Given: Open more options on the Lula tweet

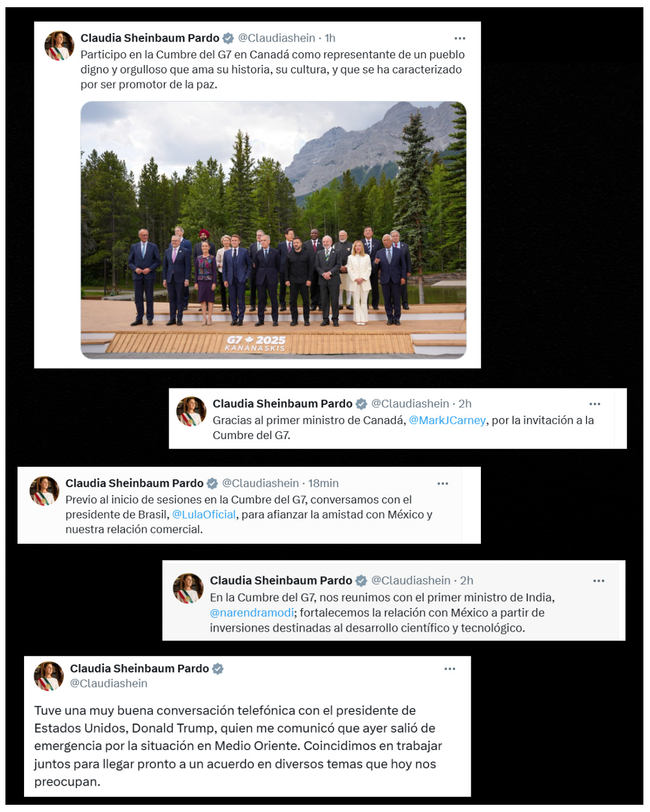Looking at the screenshot, I should [x=442, y=484].
